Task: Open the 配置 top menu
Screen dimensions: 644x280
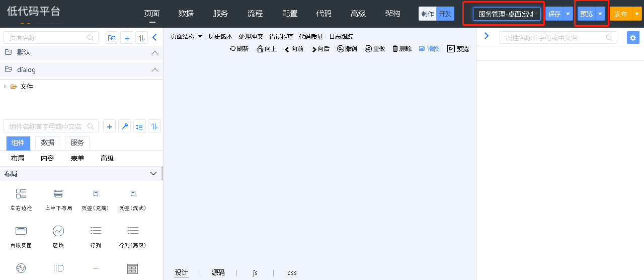Action: 290,14
